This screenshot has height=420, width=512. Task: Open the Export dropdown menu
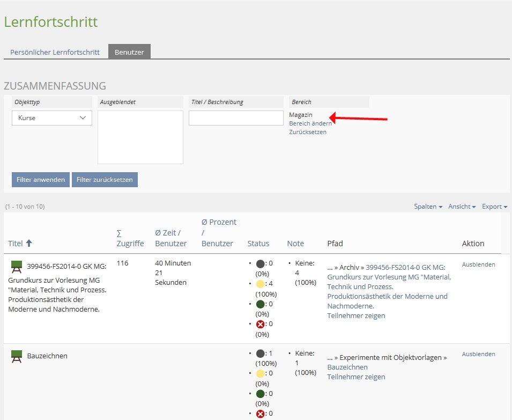click(494, 207)
